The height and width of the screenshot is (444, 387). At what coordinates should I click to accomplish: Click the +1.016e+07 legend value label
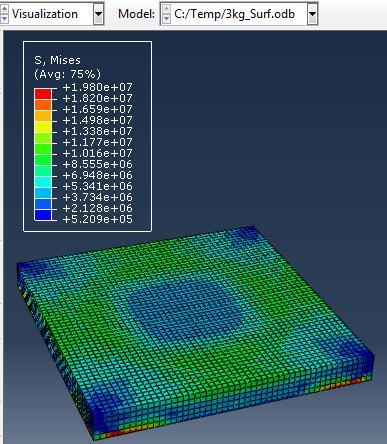(97, 153)
